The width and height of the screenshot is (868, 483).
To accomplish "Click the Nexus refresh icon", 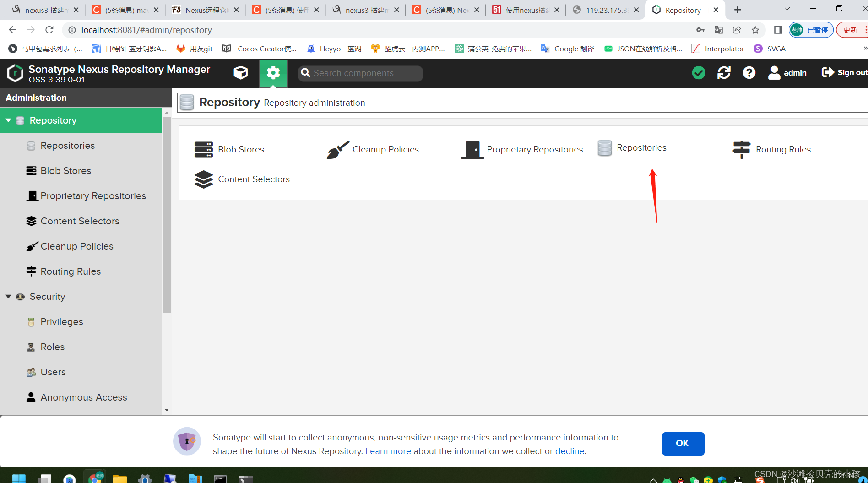I will click(724, 73).
